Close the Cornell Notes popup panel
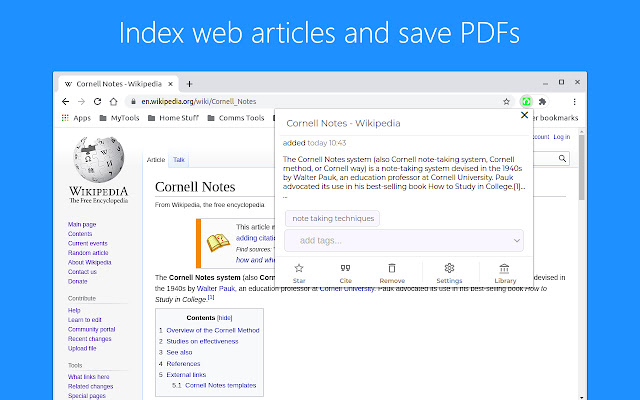 pos(524,115)
